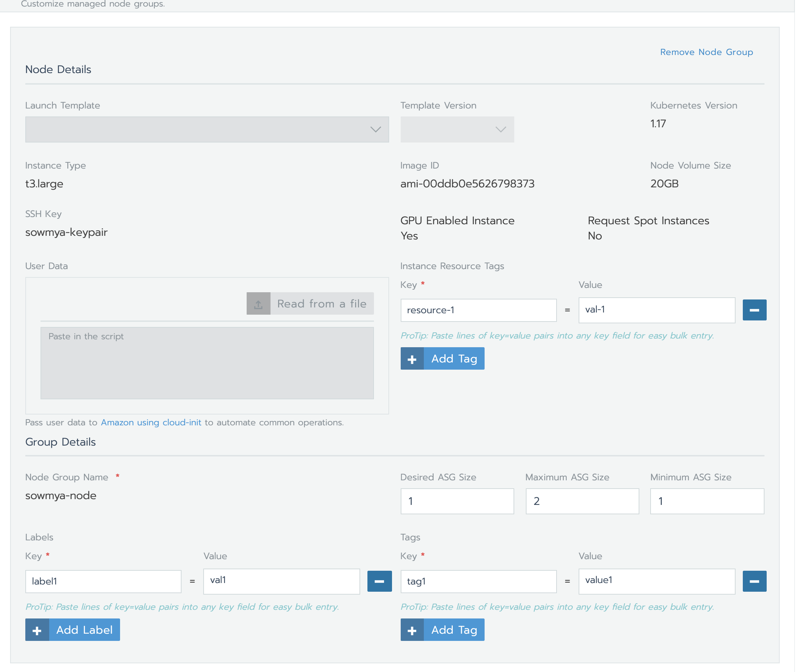Remove label1 using its minus icon
This screenshot has width=805, height=672.
click(379, 581)
